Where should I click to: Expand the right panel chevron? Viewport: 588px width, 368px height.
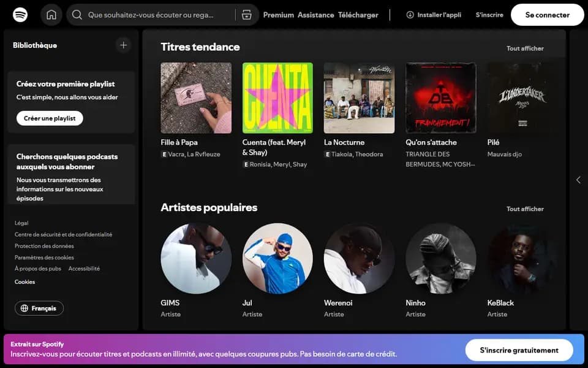click(x=578, y=180)
